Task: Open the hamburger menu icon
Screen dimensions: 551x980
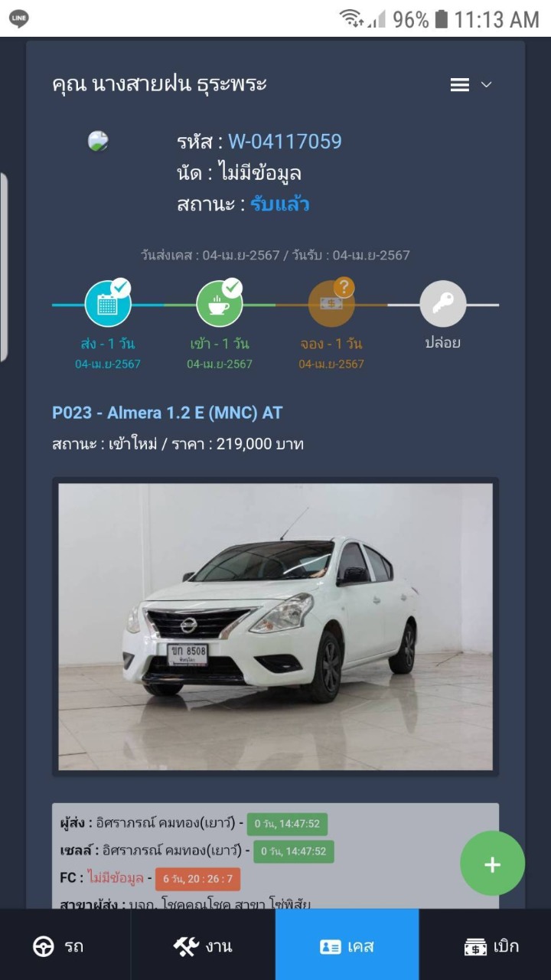Action: [x=459, y=85]
